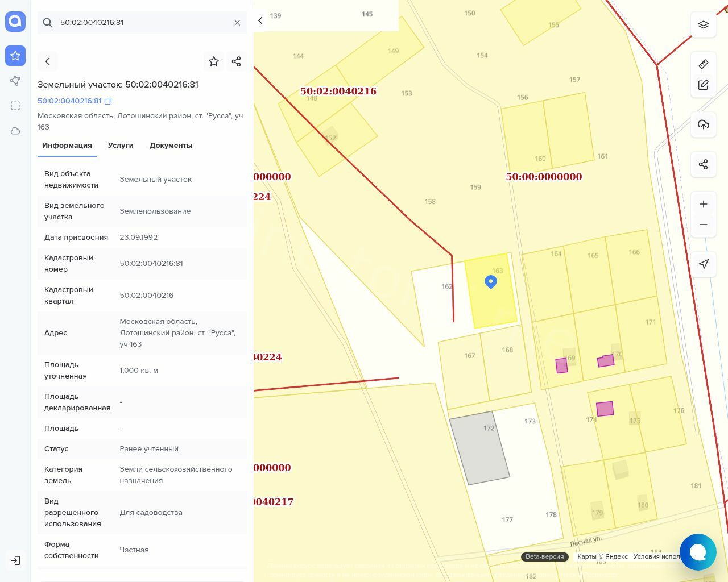The width and height of the screenshot is (728, 582).
Task: Select the ruler measurement tool
Action: (704, 64)
